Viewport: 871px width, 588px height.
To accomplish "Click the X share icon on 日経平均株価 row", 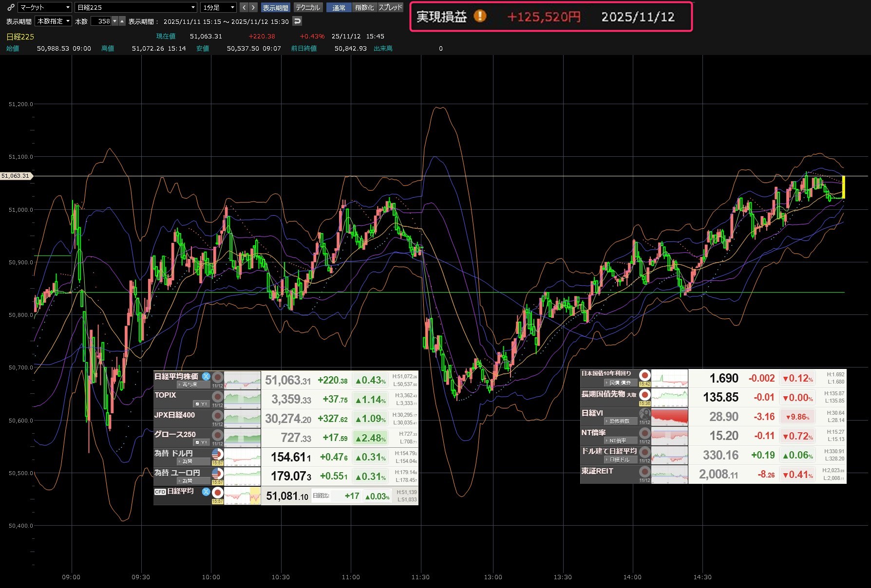I will pos(206,376).
